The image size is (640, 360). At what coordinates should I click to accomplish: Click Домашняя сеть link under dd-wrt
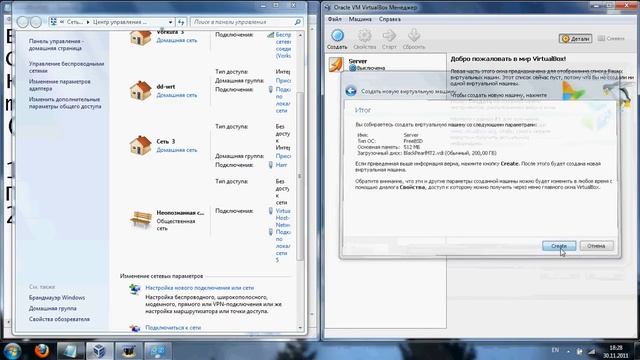[x=177, y=95]
